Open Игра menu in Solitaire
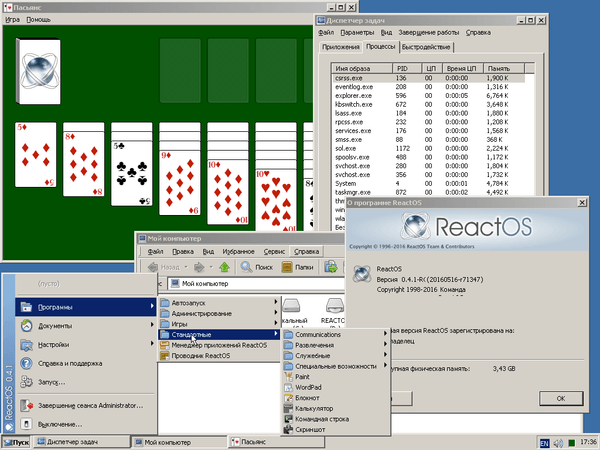600x450 pixels. (x=13, y=20)
